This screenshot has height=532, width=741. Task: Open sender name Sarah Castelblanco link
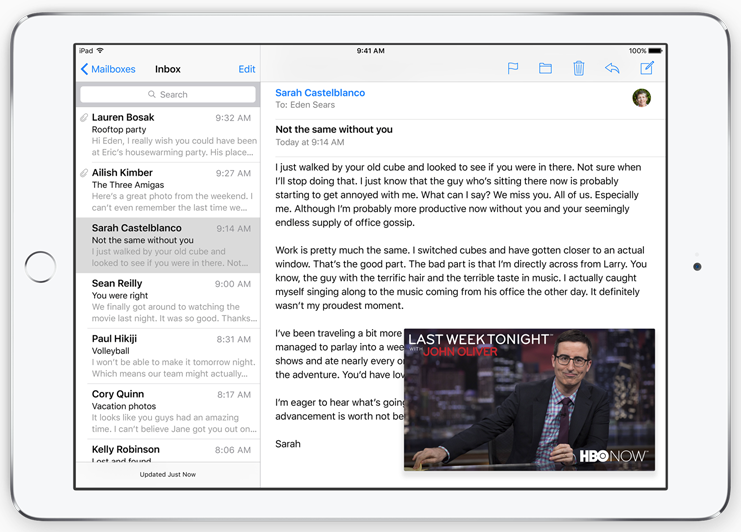click(320, 93)
